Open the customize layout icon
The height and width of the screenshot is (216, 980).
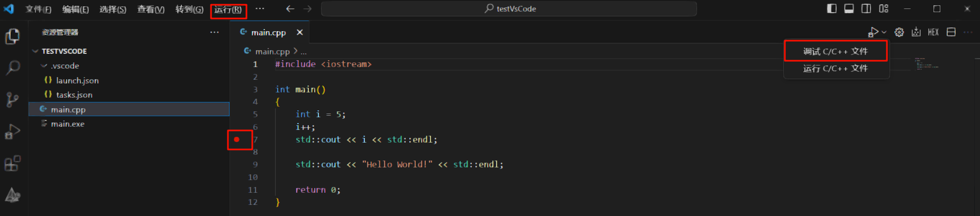point(884,8)
